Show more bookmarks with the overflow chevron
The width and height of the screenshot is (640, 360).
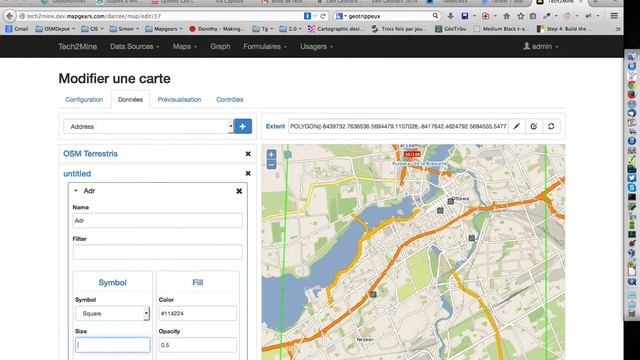(x=618, y=29)
